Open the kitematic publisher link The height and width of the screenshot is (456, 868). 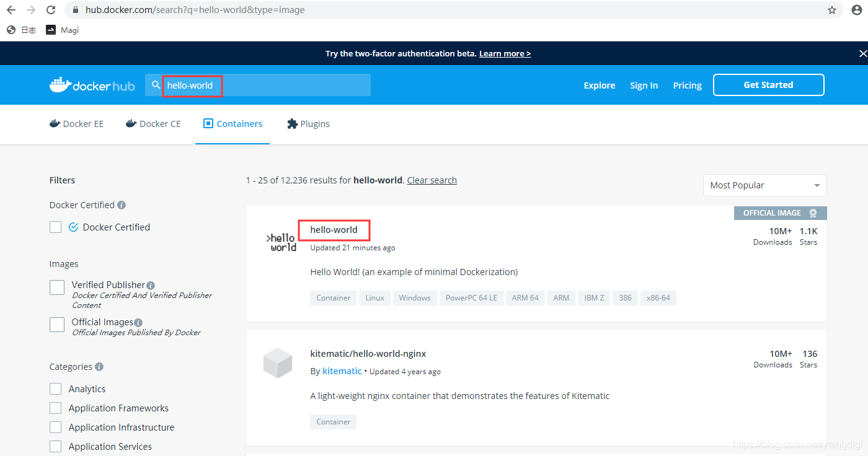coord(342,371)
